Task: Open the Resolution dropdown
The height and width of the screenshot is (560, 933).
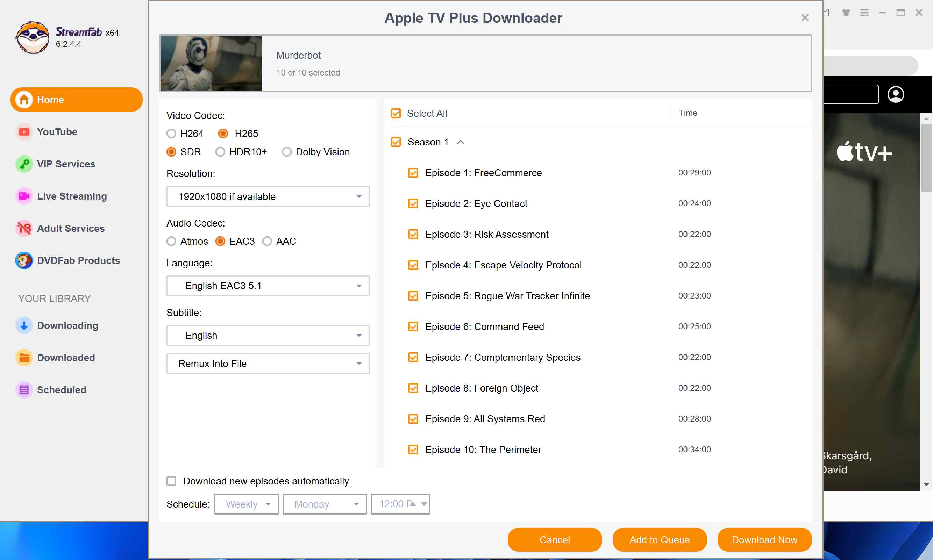Action: click(x=268, y=196)
